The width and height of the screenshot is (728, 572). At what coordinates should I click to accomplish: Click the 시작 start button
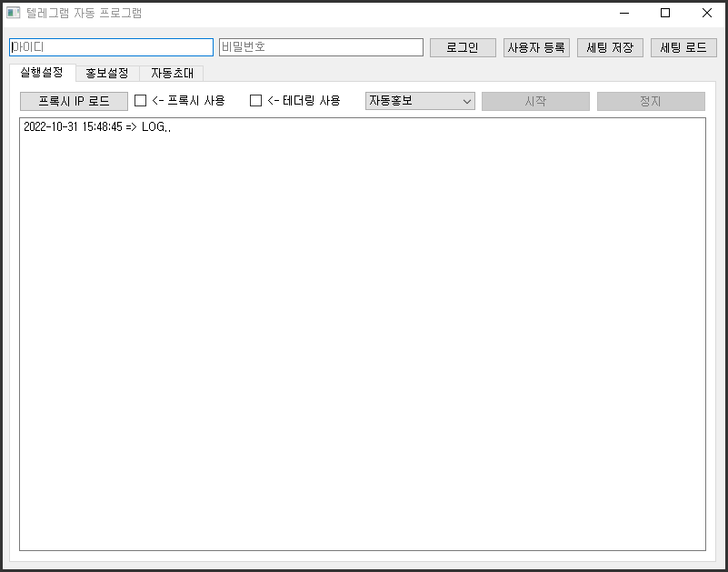[x=535, y=101]
